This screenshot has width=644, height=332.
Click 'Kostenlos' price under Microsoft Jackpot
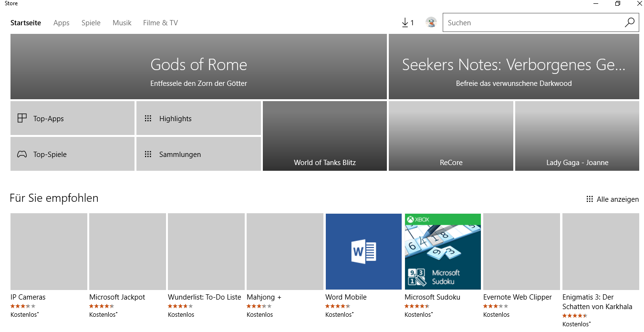pyautogui.click(x=103, y=315)
